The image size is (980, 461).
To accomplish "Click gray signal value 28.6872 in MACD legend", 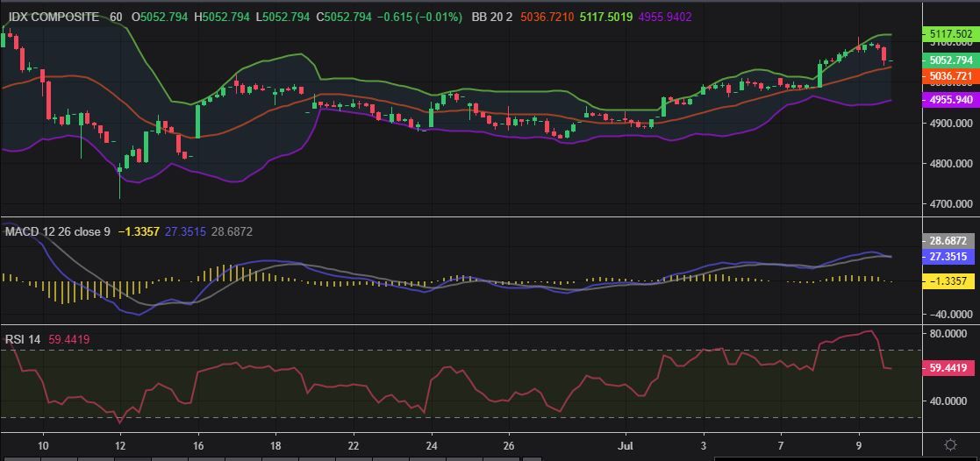I will pos(232,231).
